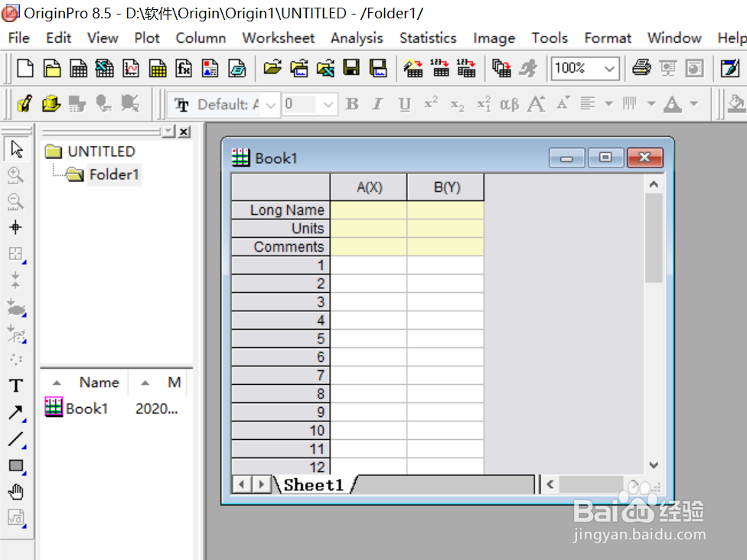The width and height of the screenshot is (747, 560).
Task: Open Project Explorer pane options arrow
Action: (x=168, y=131)
